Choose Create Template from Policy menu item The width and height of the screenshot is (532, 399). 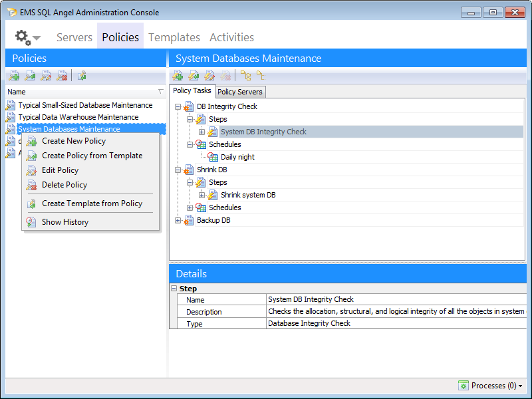92,203
